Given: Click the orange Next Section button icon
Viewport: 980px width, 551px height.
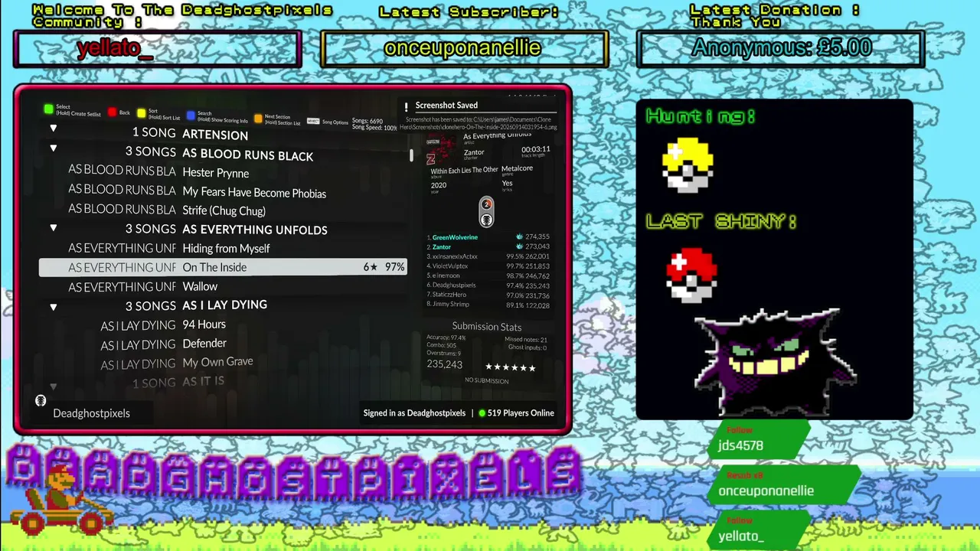Looking at the screenshot, I should pyautogui.click(x=258, y=119).
